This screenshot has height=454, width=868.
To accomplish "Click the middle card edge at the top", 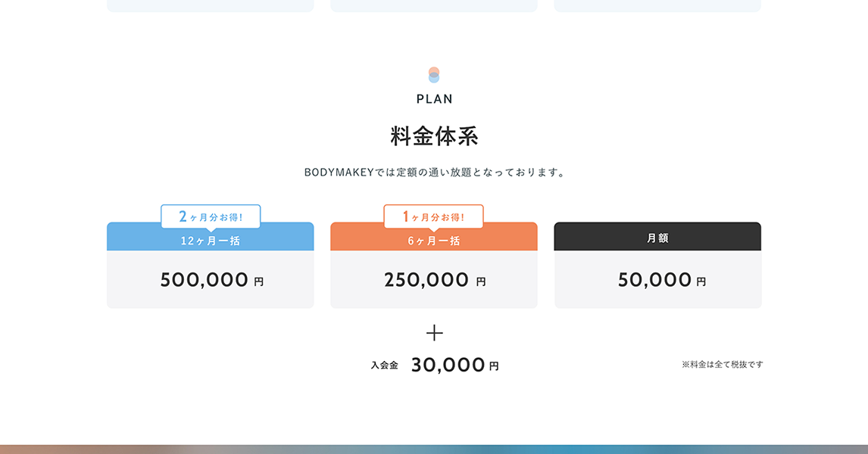I will click(434, 6).
